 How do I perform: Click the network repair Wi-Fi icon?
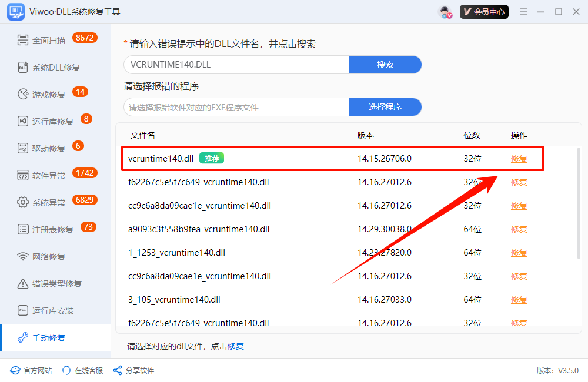(23, 257)
